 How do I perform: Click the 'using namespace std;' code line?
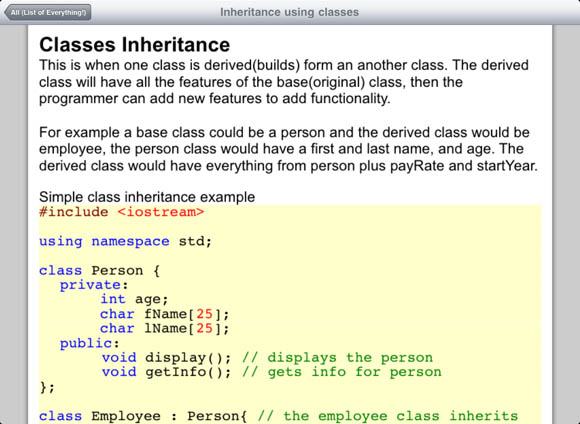pos(125,242)
